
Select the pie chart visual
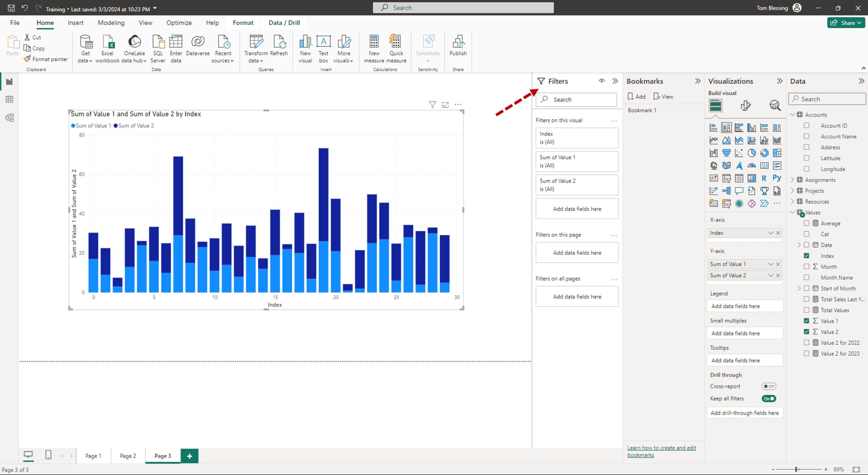(x=752, y=153)
